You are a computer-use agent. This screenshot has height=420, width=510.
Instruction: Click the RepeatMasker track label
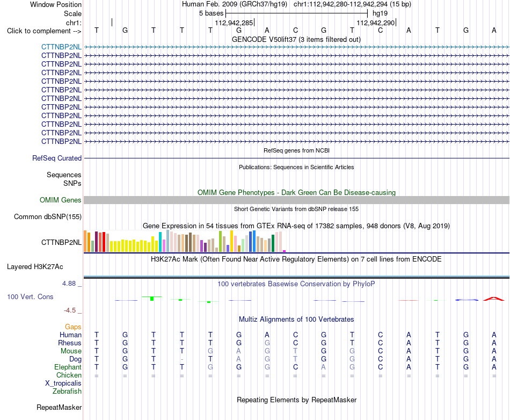(x=59, y=407)
